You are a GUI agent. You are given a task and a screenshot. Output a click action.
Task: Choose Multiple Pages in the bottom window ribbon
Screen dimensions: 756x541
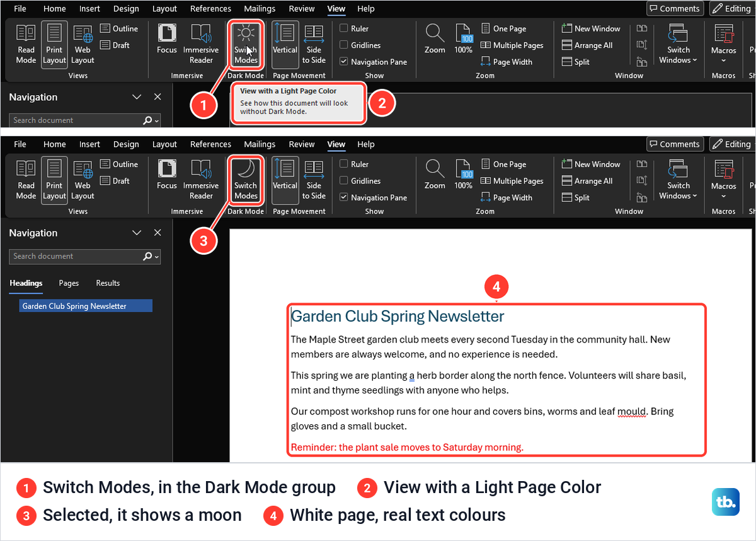click(x=512, y=181)
